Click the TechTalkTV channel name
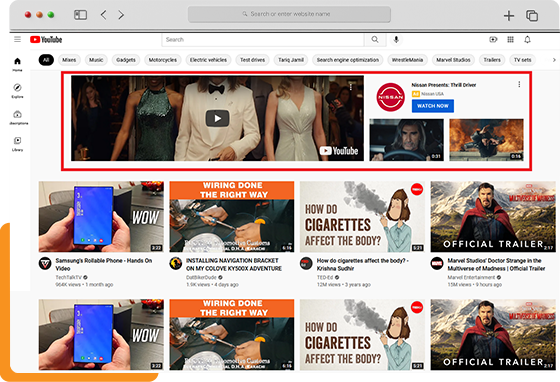The width and height of the screenshot is (560, 382). pos(69,277)
